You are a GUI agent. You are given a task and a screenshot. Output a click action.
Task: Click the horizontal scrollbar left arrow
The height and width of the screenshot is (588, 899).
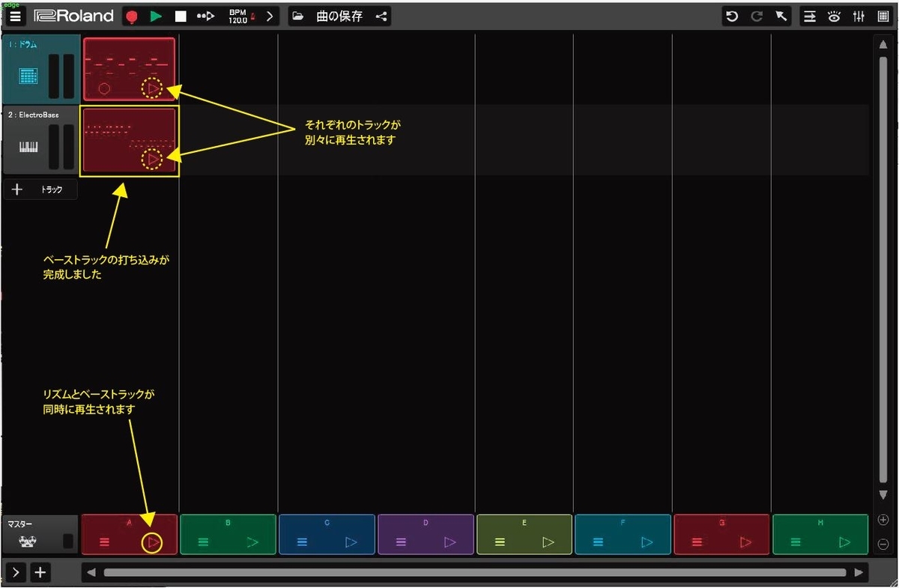point(91,572)
